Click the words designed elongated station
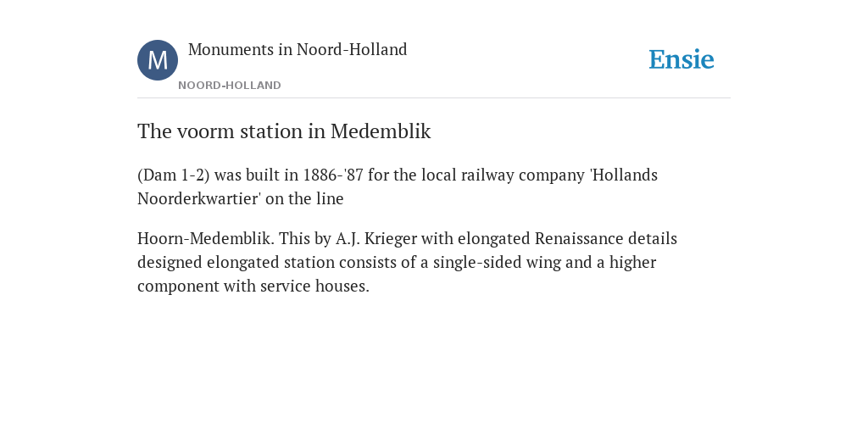868x434 pixels. [x=236, y=263]
